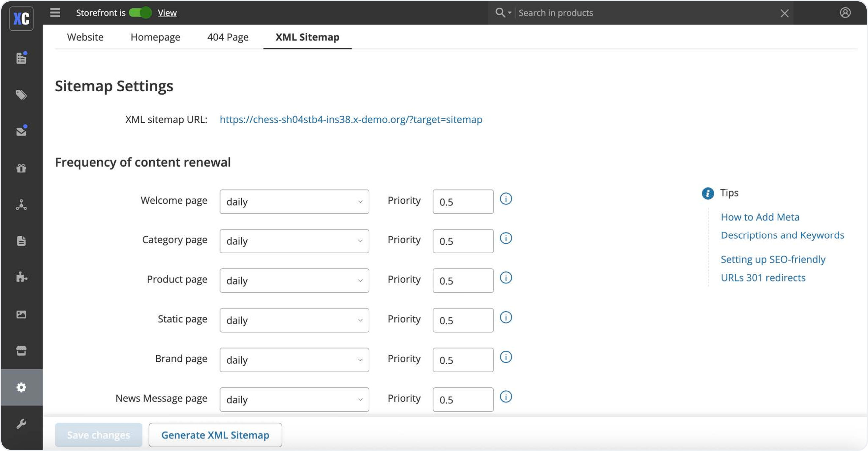868x451 pixels.
Task: Click the XC logo icon
Action: pos(21,18)
